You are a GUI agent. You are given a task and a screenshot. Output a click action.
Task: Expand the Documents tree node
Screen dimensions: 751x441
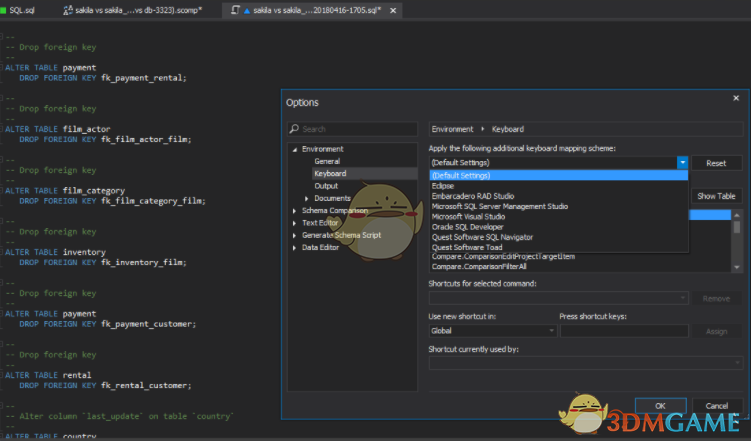click(307, 198)
